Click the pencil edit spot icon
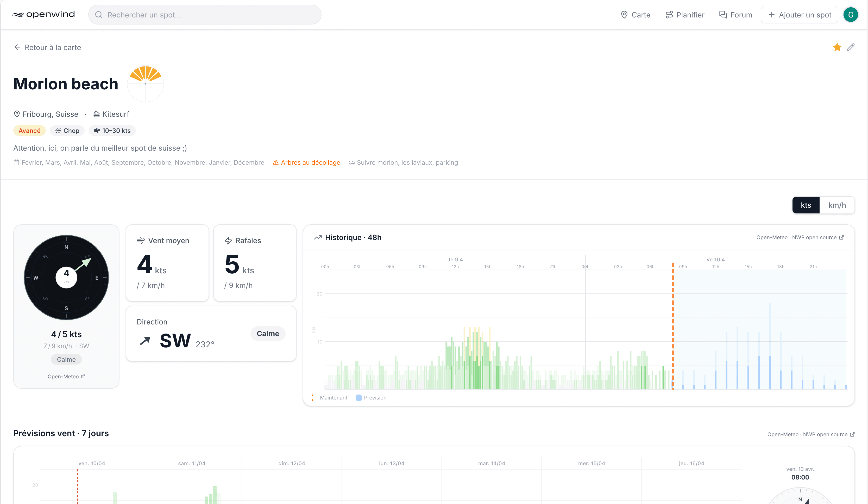The image size is (868, 504). tap(851, 47)
